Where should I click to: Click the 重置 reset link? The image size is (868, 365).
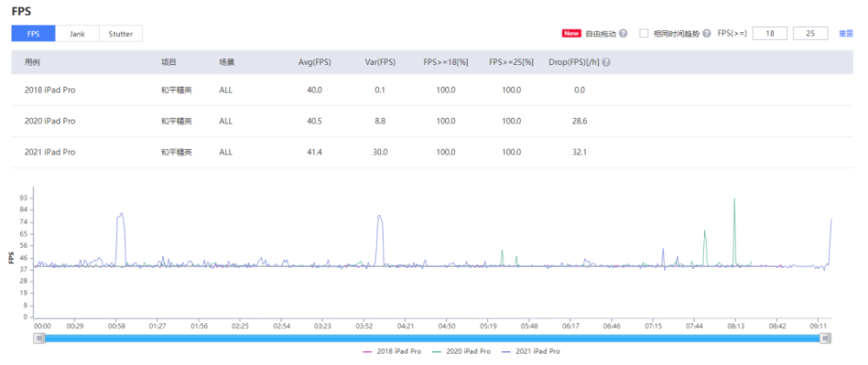coord(845,33)
